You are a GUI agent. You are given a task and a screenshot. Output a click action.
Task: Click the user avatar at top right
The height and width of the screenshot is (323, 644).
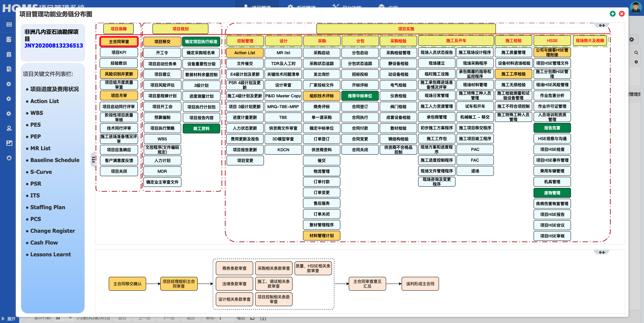pyautogui.click(x=636, y=7)
